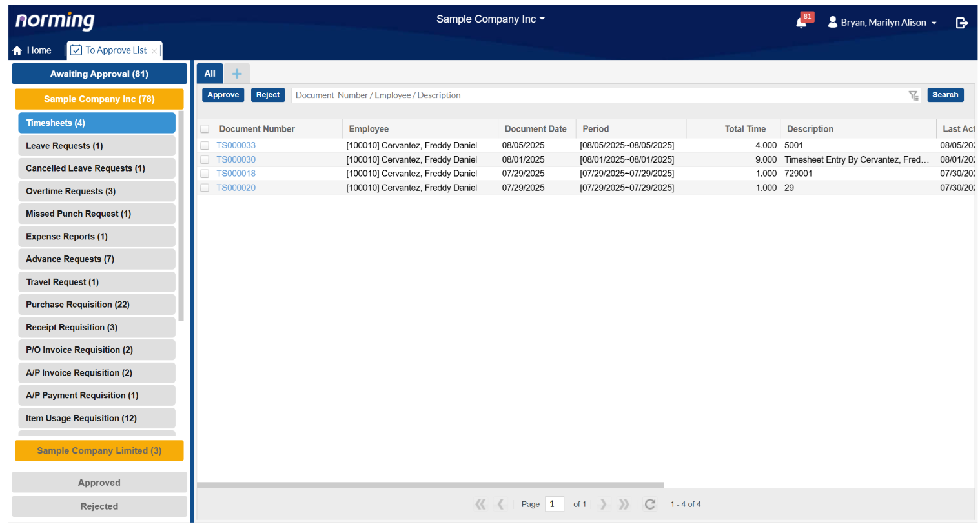Screen dimensions: 980x531
Task: Add a new filter tab with plus icon
Action: [x=237, y=74]
